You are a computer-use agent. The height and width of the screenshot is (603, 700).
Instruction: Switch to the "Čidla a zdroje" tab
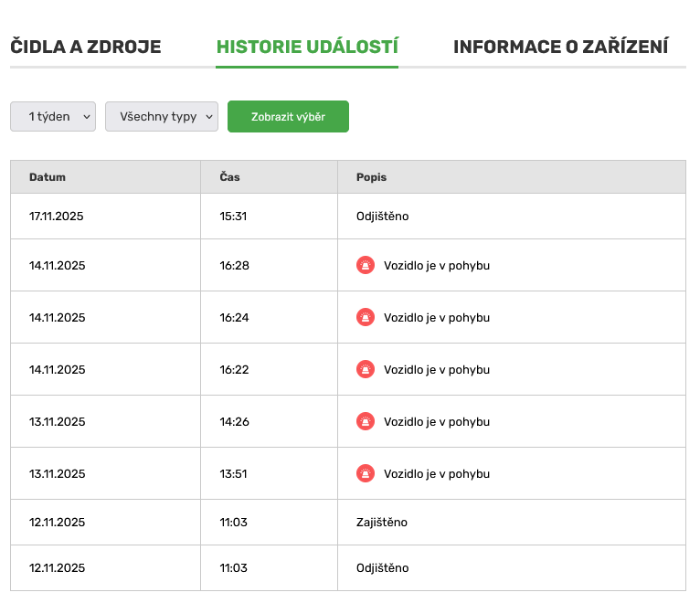click(x=86, y=47)
